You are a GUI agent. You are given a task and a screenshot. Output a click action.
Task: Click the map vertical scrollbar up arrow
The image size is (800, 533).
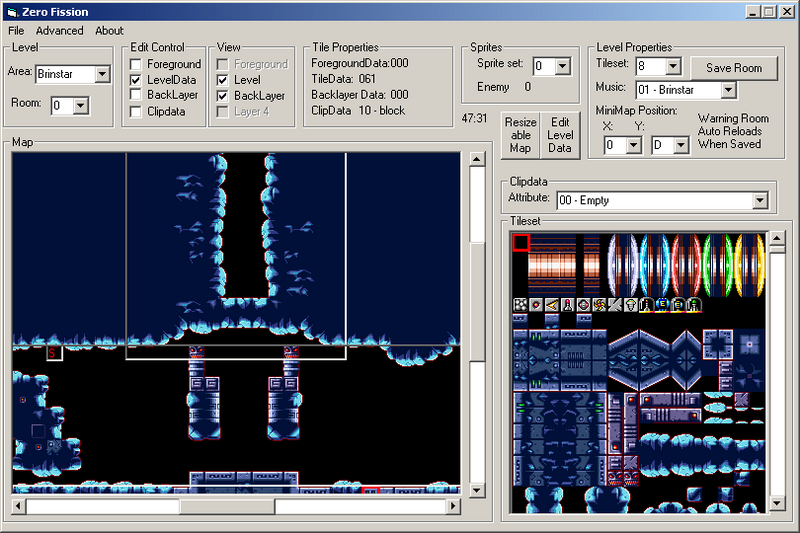click(477, 159)
